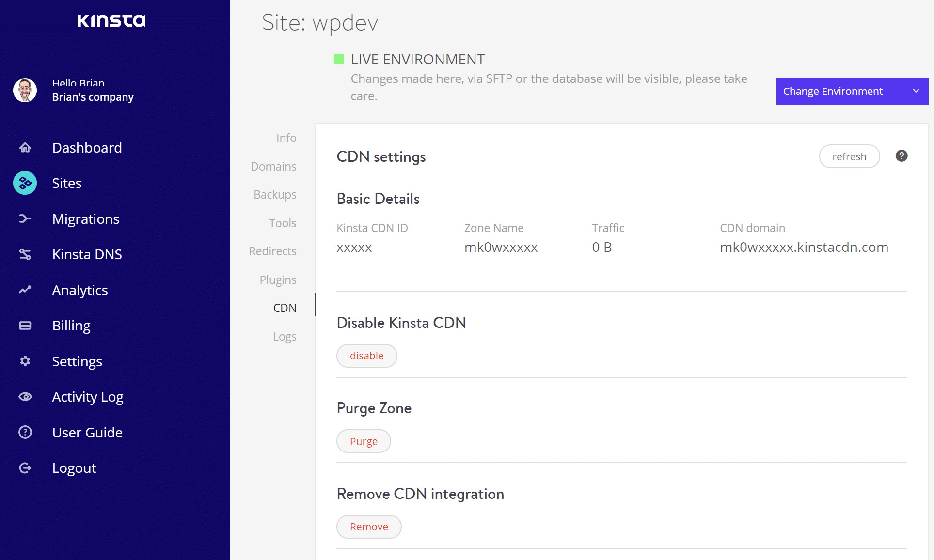
Task: Open the Migrations page
Action: point(86,219)
